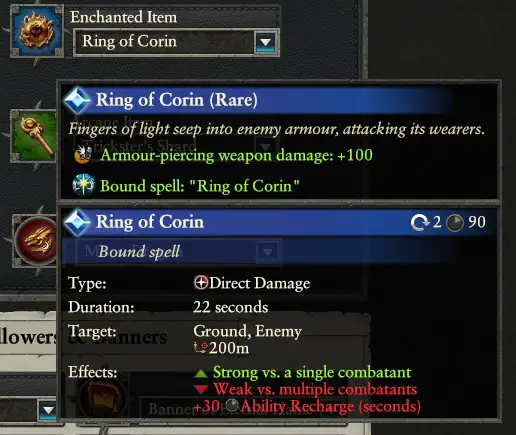Image resolution: width=516 pixels, height=435 pixels.
Task: Click the armour-piercing weapon damage icon
Action: [83, 155]
